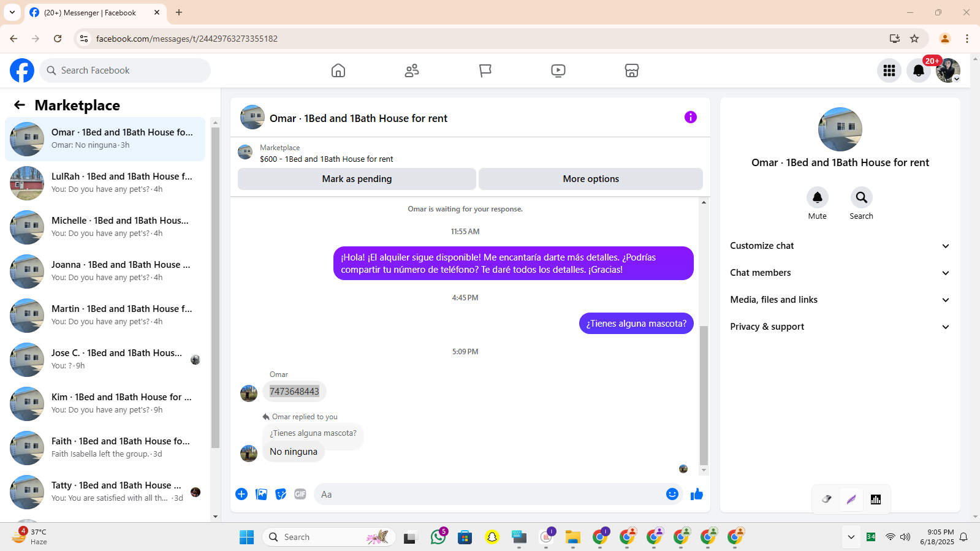Choose a sticker icon in composer
This screenshot has height=551, width=980.
(281, 494)
